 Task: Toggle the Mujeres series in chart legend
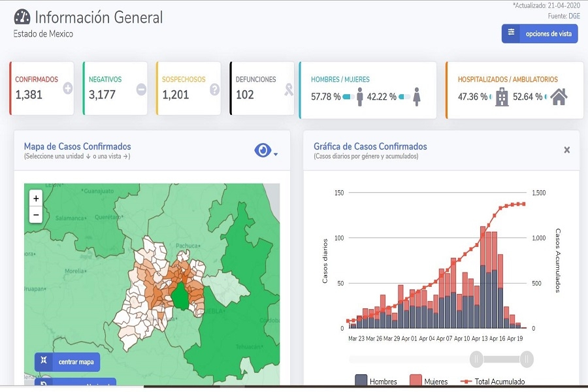tap(429, 382)
